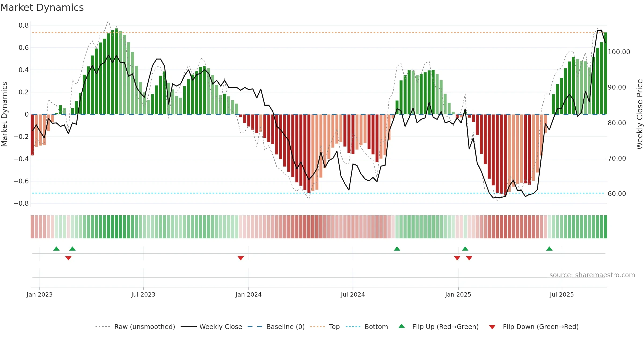
Task: Click the Jan 2023 axis label
Action: click(x=40, y=294)
